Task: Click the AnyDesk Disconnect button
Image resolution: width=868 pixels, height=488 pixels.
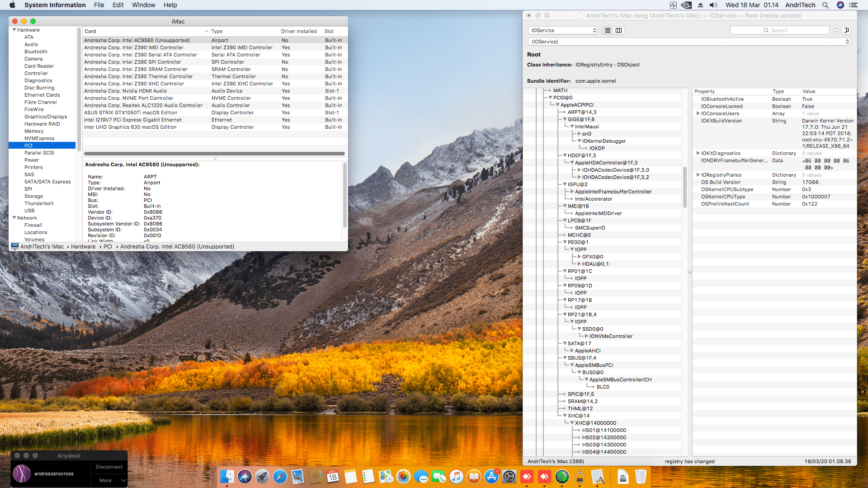Action: coord(109,467)
